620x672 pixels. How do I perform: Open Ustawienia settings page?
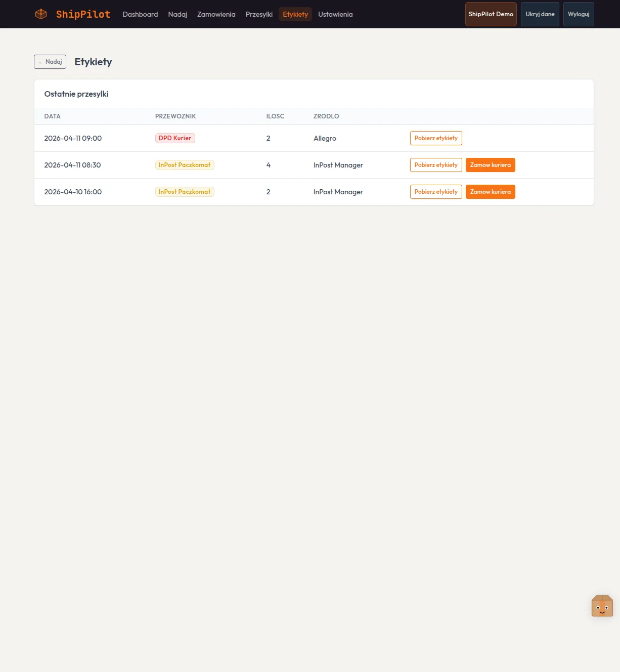tap(335, 14)
